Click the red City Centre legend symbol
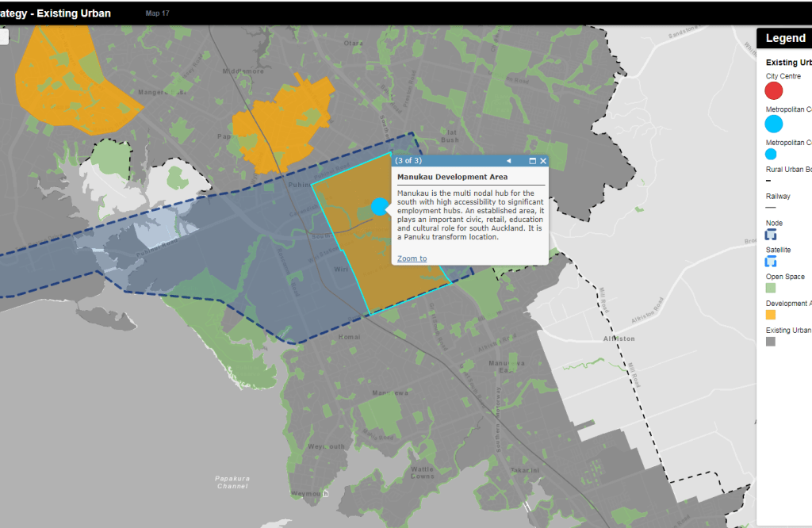 (x=773, y=90)
